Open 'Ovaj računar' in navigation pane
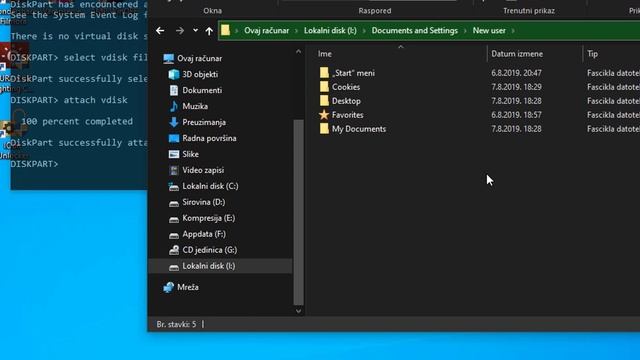640x360 pixels. 199,58
